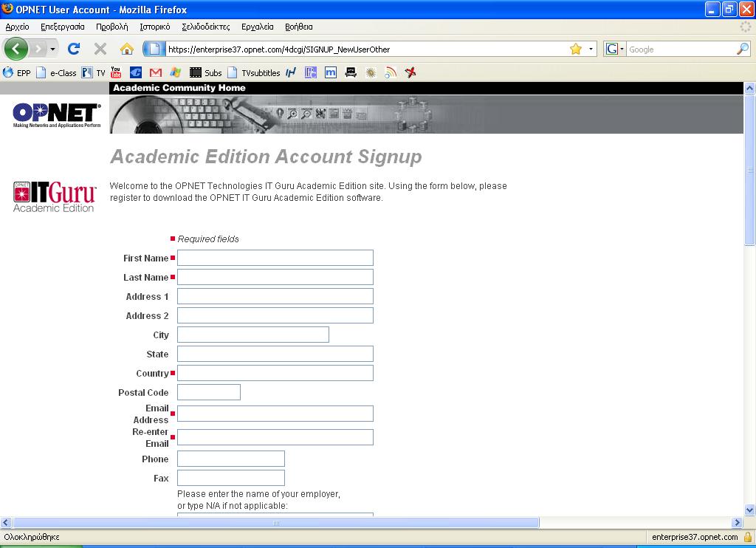Click the search magnifier icon
Image resolution: width=756 pixels, height=548 pixels.
743,49
